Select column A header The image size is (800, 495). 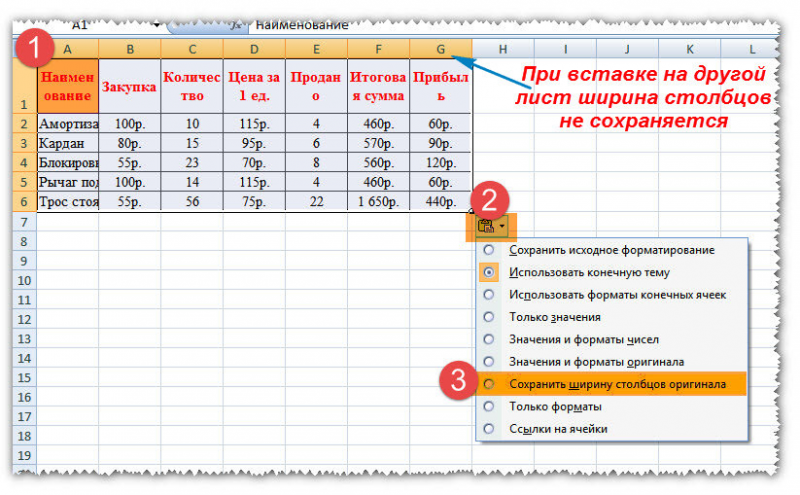(x=67, y=50)
